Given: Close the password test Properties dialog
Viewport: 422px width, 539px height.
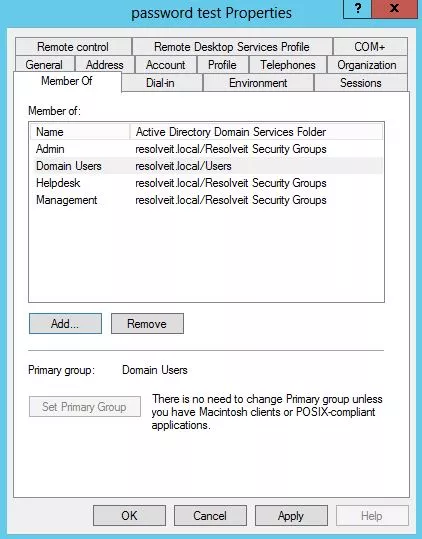Looking at the screenshot, I should 395,8.
